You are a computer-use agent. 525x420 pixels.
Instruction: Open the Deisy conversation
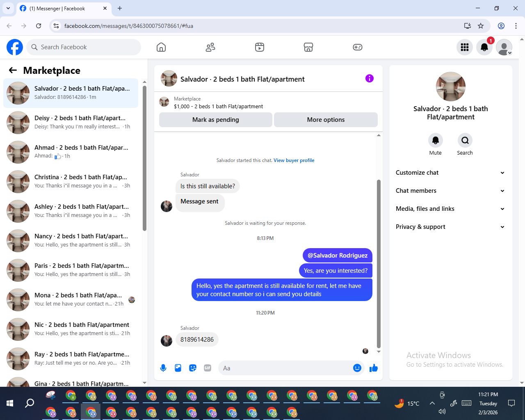pos(71,123)
